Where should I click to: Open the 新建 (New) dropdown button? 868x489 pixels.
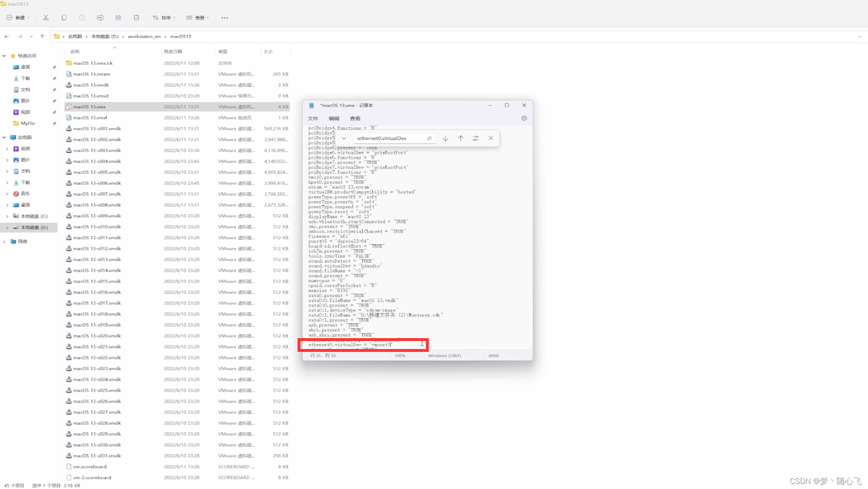[18, 18]
